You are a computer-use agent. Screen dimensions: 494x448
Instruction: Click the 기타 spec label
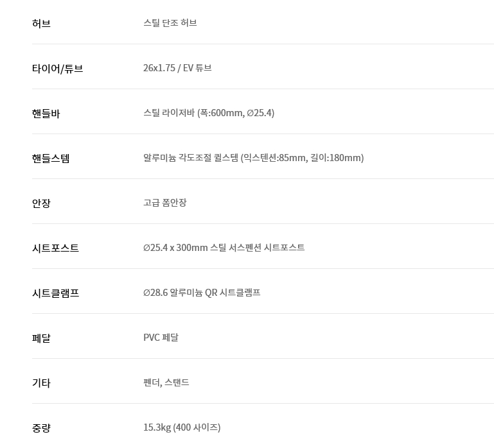[41, 383]
